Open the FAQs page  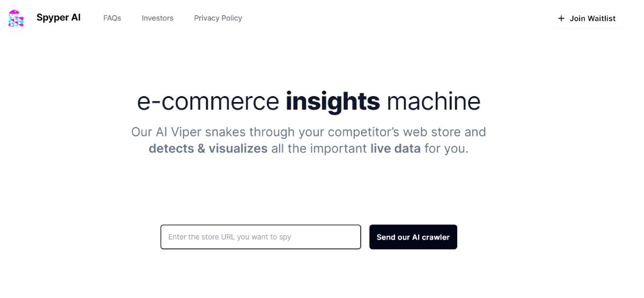[112, 18]
